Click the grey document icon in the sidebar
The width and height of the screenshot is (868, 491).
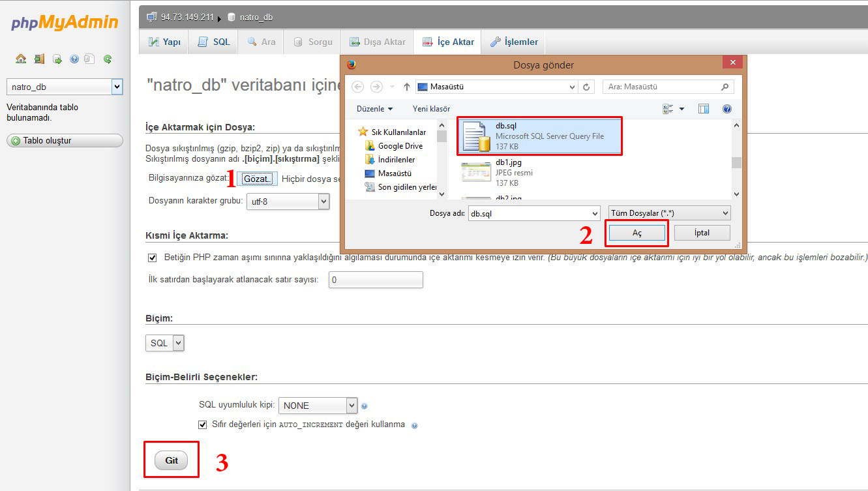tap(89, 59)
